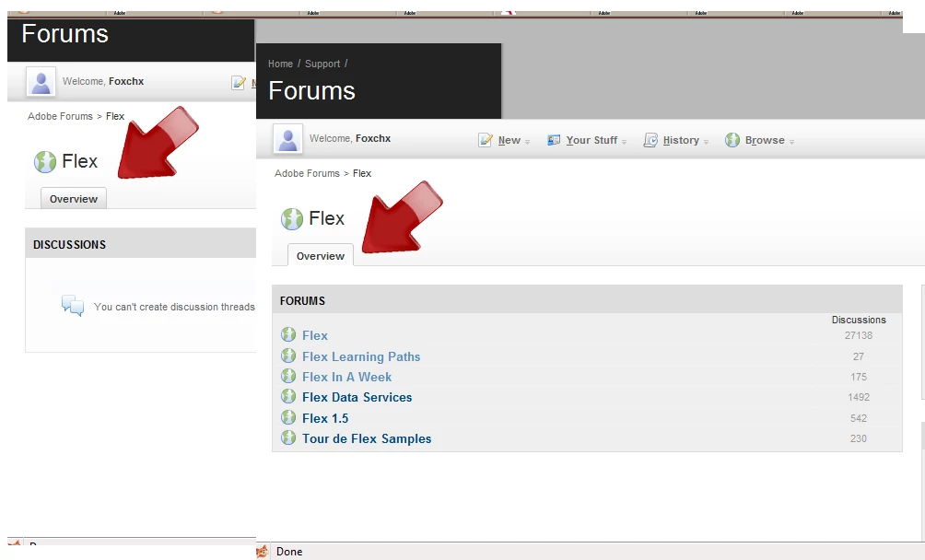Expand the Browse dropdown arrow
The width and height of the screenshot is (925, 560).
tap(791, 142)
